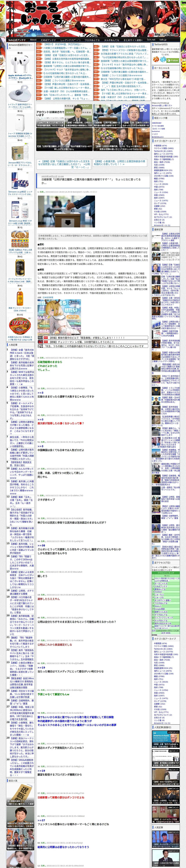The image size is (186, 868).
Task: Open the Amazonセール (1) category
Action: 162,225
